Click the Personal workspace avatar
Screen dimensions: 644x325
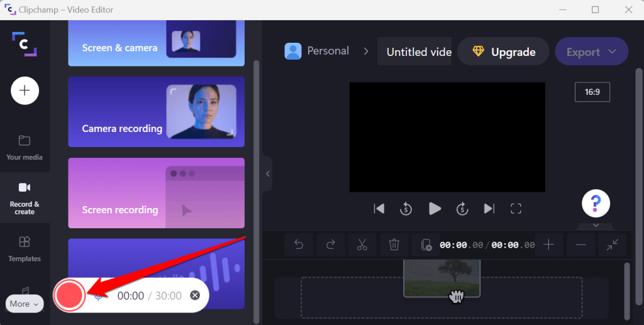point(293,52)
